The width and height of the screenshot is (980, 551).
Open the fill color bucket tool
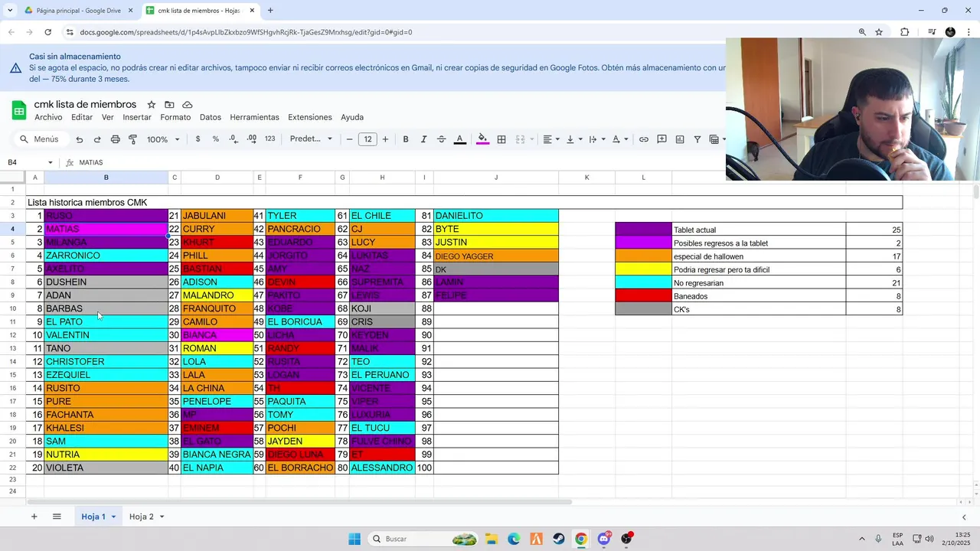pos(482,139)
